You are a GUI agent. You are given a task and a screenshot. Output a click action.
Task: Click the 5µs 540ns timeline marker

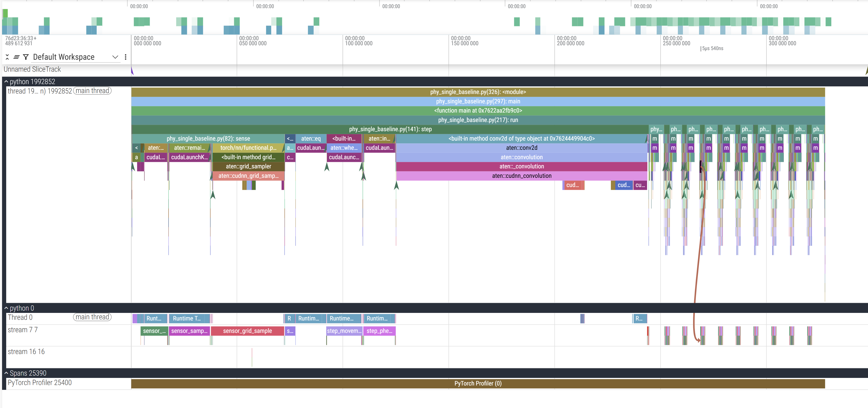(x=712, y=48)
